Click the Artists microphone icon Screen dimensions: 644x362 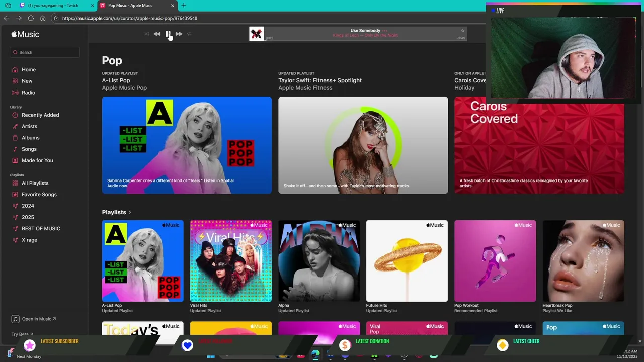click(x=15, y=126)
